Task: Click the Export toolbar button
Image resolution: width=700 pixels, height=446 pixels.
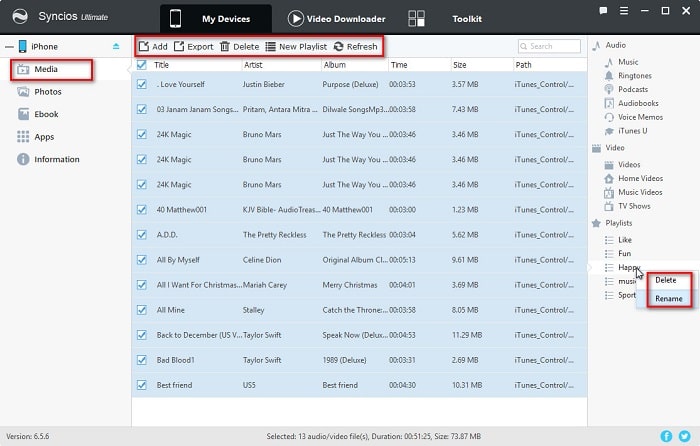Action: coord(193,46)
